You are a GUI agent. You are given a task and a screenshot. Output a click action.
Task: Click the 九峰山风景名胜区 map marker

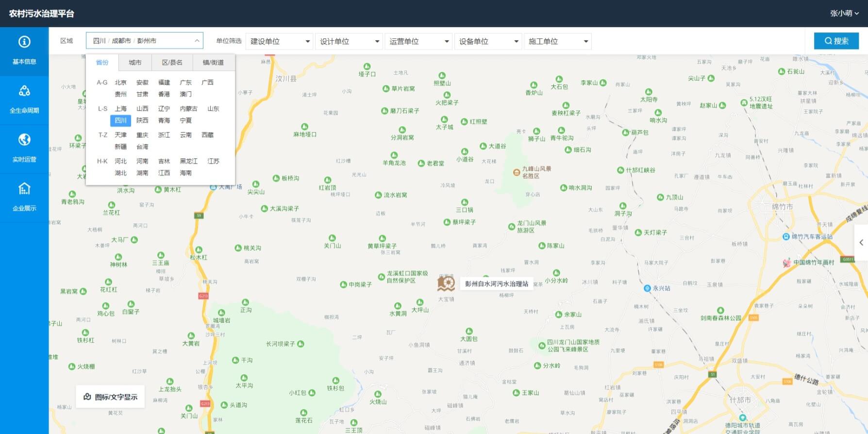pos(517,172)
